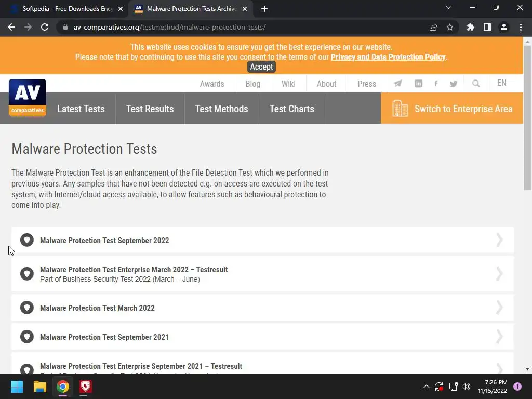Viewport: 532px width, 399px height.
Task: Open the Awards page
Action: point(212,84)
